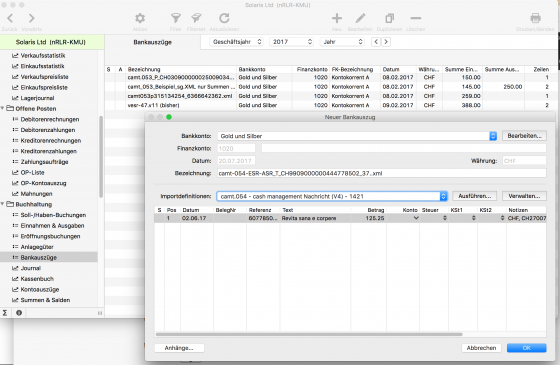Open Debitorenrechnungen list
Screen dimensions: 560x365
tap(50, 119)
